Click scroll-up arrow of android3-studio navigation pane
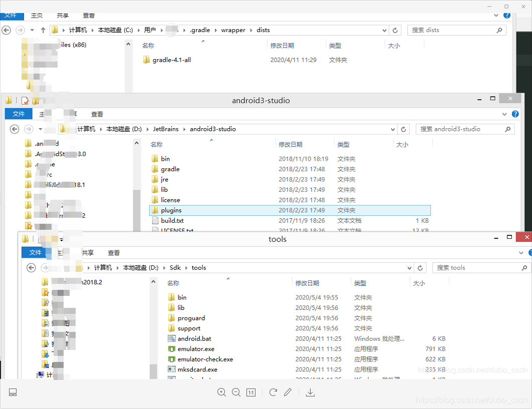This screenshot has height=409, width=532. point(137,143)
